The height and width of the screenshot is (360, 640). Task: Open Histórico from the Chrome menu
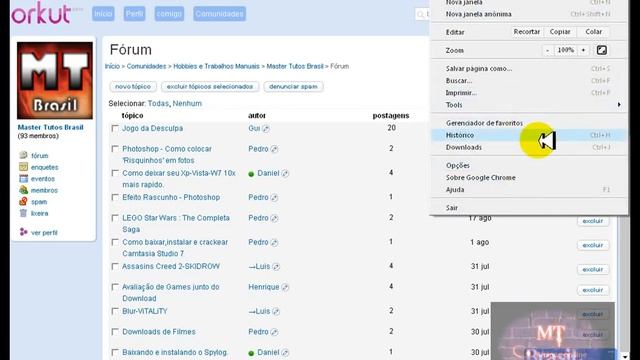pos(529,135)
